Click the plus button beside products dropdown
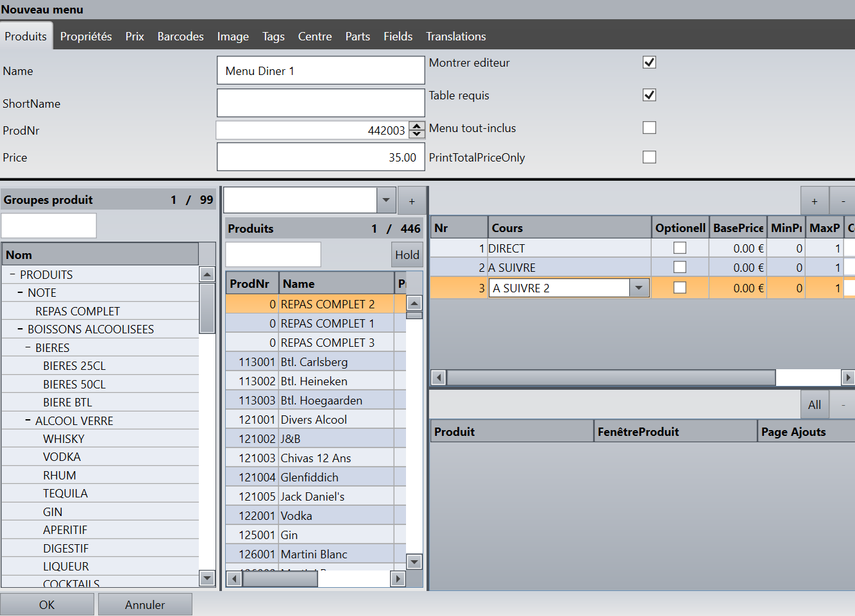This screenshot has width=855, height=616. tap(412, 201)
